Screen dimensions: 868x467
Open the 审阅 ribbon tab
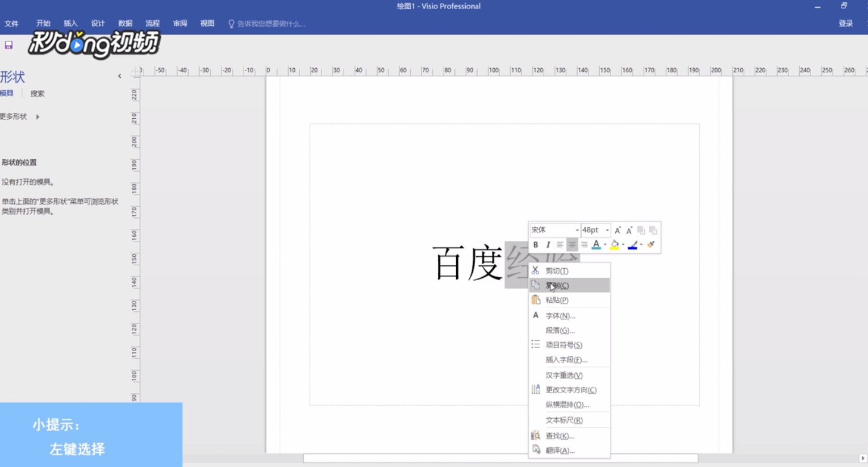tap(180, 23)
